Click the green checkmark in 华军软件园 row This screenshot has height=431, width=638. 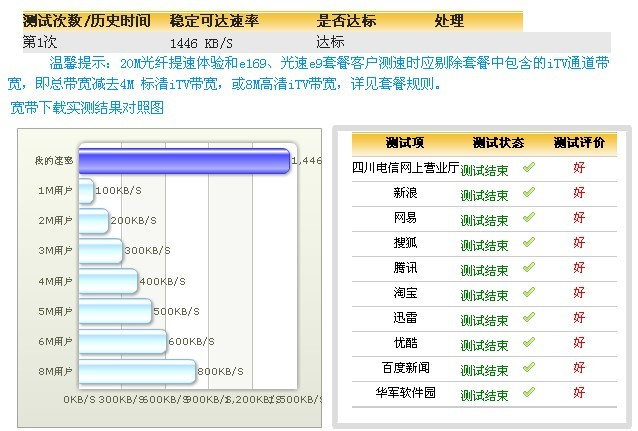[x=529, y=392]
